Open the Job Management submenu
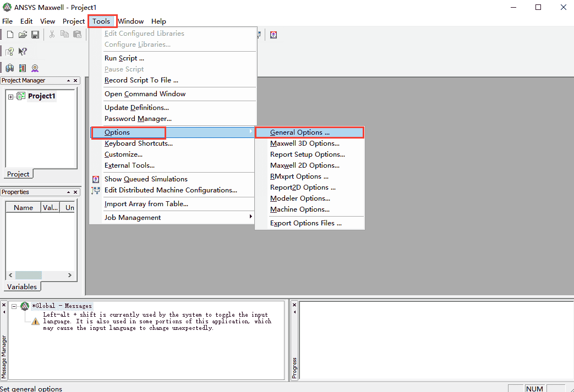Screen dimensions: 574x392 [172, 218]
